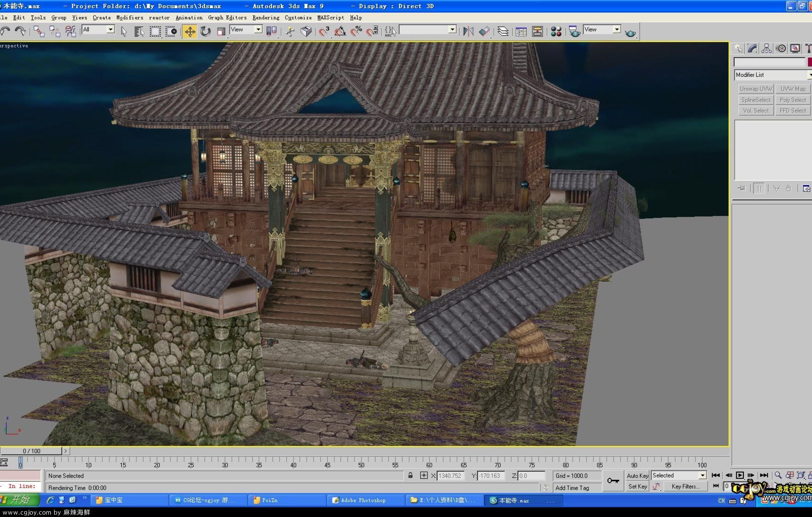812x517 pixels.
Task: Open the Material Editor spheres icon
Action: pyautogui.click(x=556, y=31)
